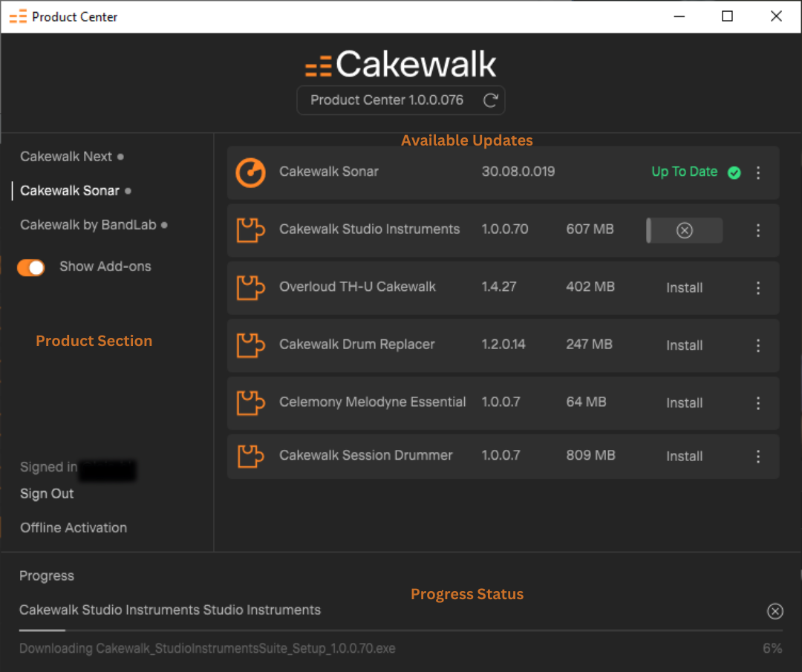
Task: Install Overloud TH-U Cakewalk
Action: pos(684,288)
